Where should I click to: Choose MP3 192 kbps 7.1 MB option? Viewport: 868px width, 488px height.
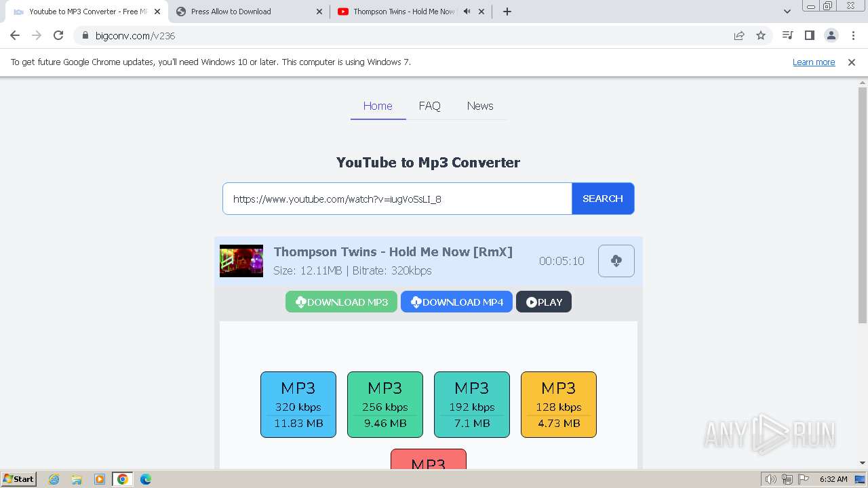point(472,405)
